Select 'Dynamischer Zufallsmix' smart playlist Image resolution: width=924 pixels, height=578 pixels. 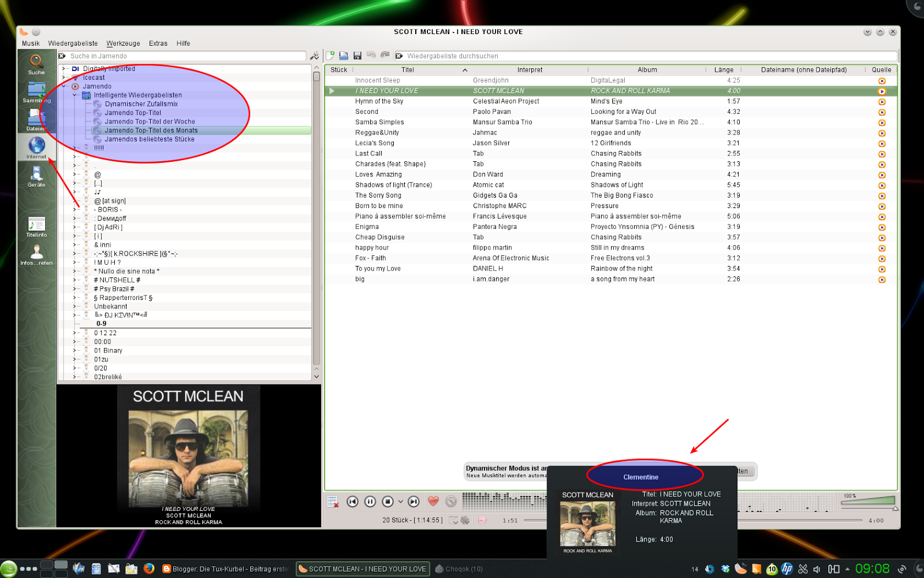click(x=141, y=104)
